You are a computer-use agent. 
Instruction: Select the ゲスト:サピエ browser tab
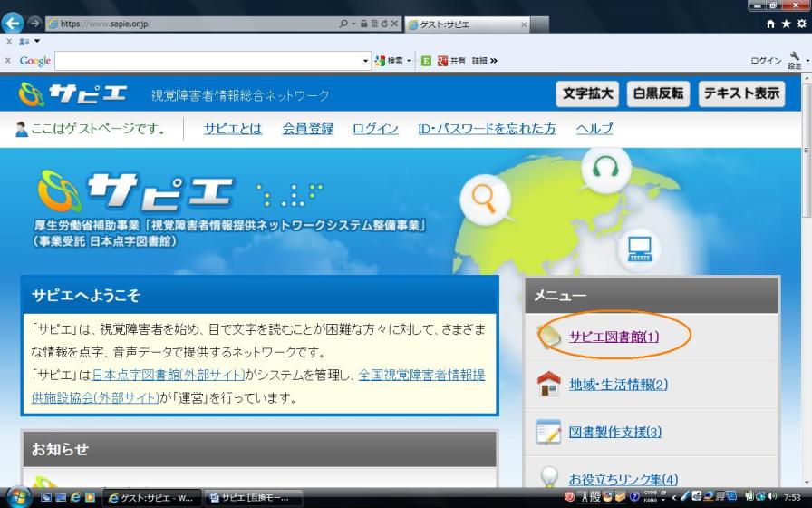point(466,24)
